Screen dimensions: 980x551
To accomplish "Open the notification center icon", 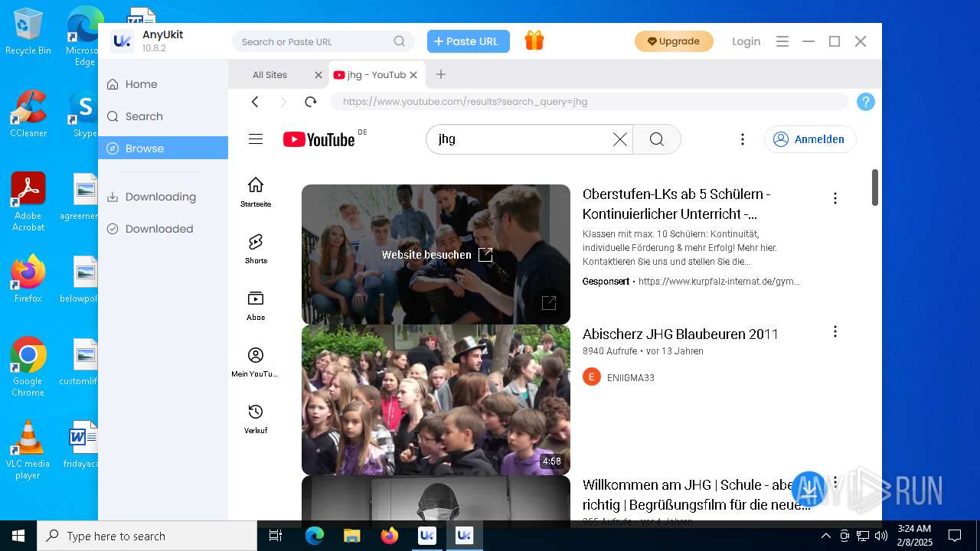I will 955,536.
